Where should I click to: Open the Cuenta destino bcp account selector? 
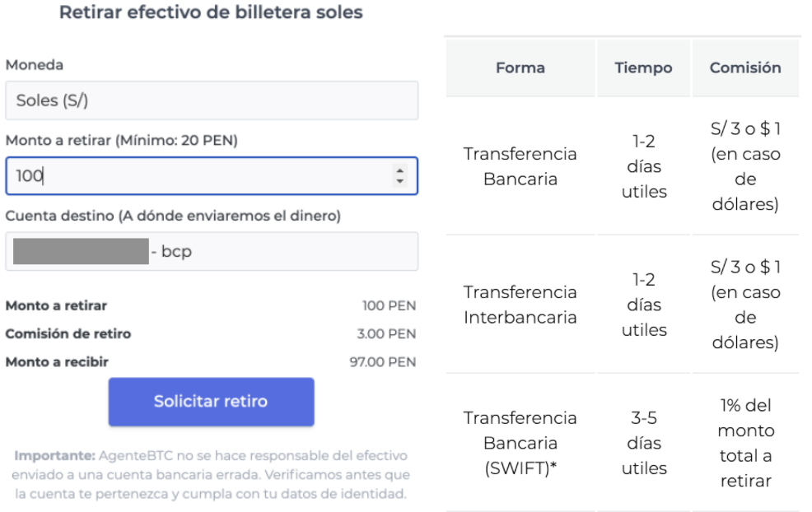coord(212,251)
